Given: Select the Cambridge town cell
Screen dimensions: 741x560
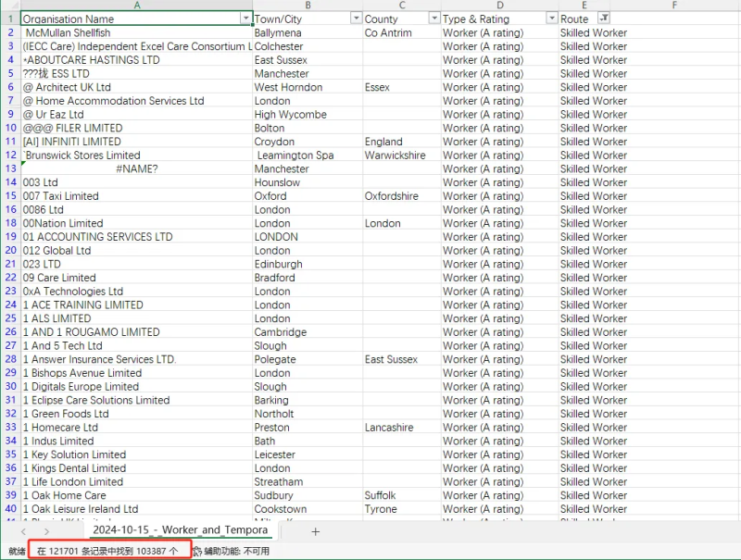Looking at the screenshot, I should [308, 332].
